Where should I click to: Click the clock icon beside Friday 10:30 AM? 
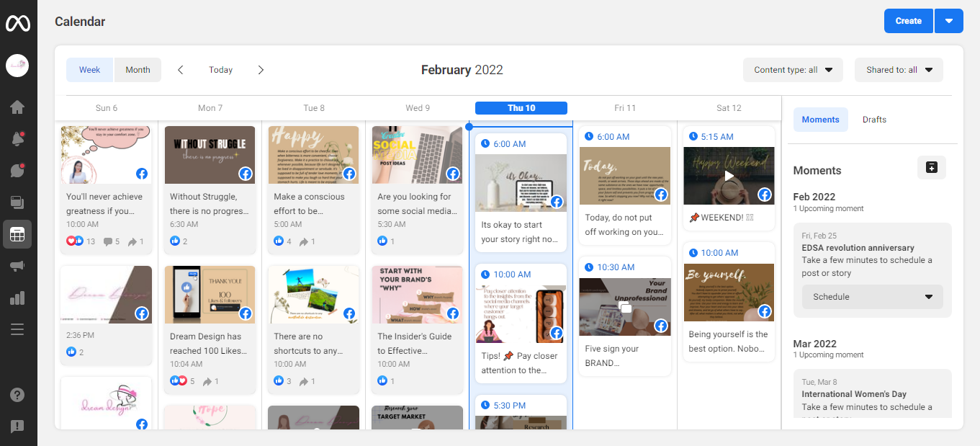(x=589, y=267)
